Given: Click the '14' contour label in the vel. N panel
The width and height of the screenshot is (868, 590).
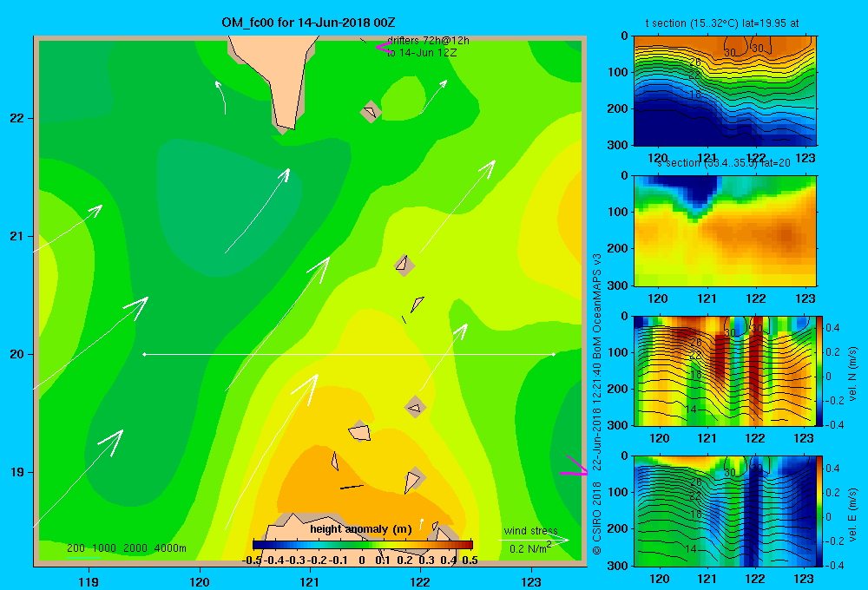Looking at the screenshot, I should (690, 409).
